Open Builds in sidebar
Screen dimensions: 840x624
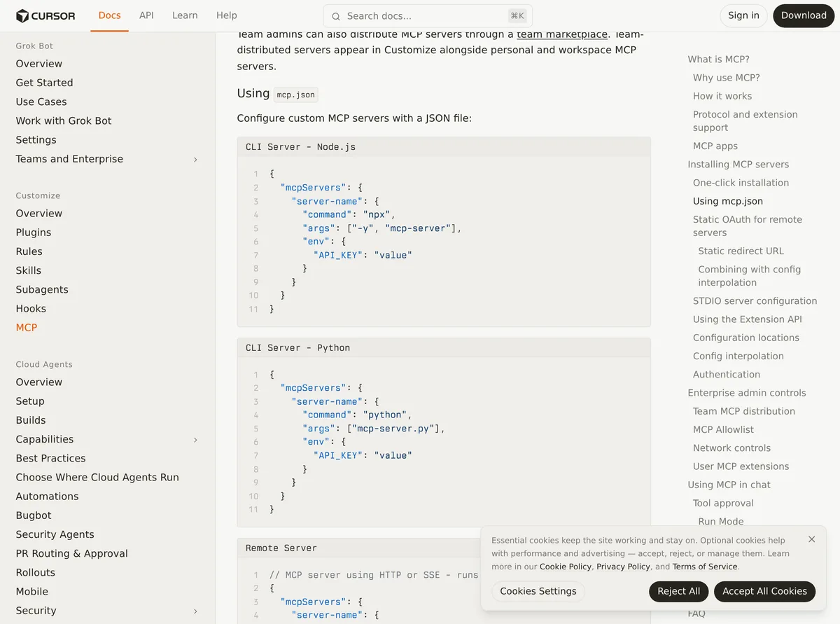[31, 420]
